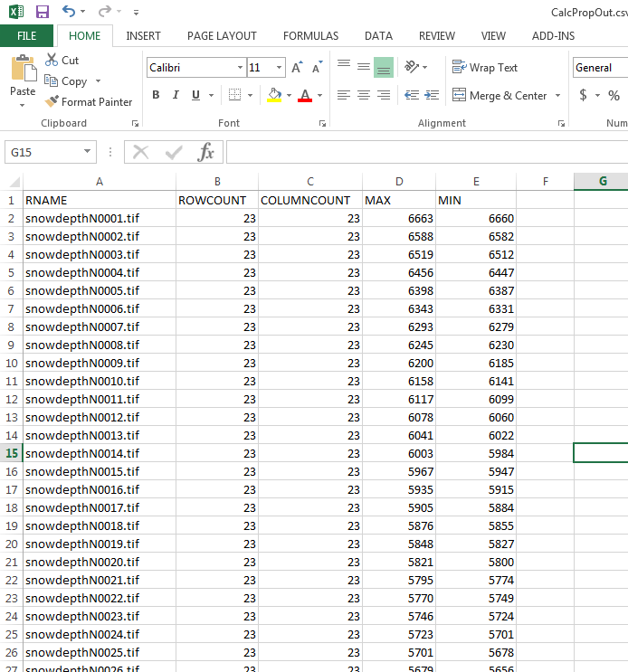Viewport: 628px width, 672px height.
Task: Switch to the INSERT tab
Action: pyautogui.click(x=143, y=36)
